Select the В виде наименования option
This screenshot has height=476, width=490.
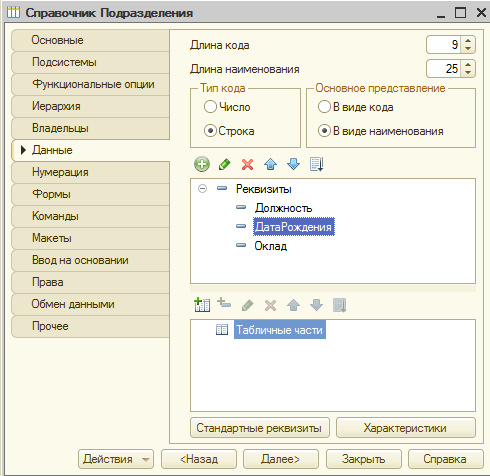point(324,131)
